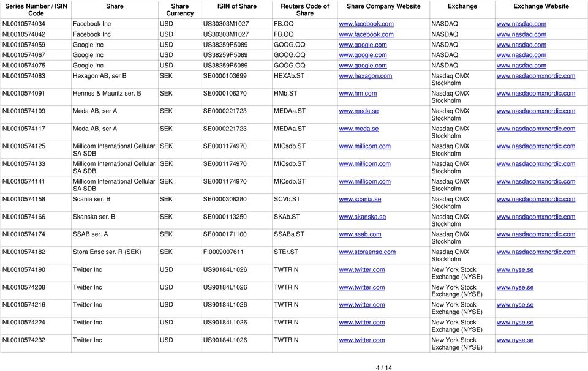Screen dimensions: 588x371
Task: Select the Stora Enso ser. R (SEK) cell
Action: (107, 252)
